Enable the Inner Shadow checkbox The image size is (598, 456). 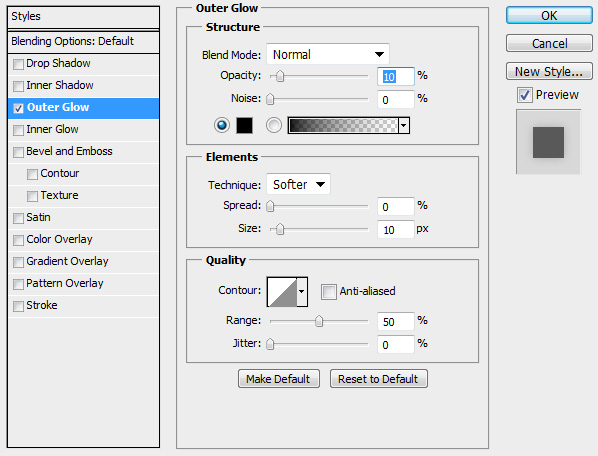click(x=18, y=86)
